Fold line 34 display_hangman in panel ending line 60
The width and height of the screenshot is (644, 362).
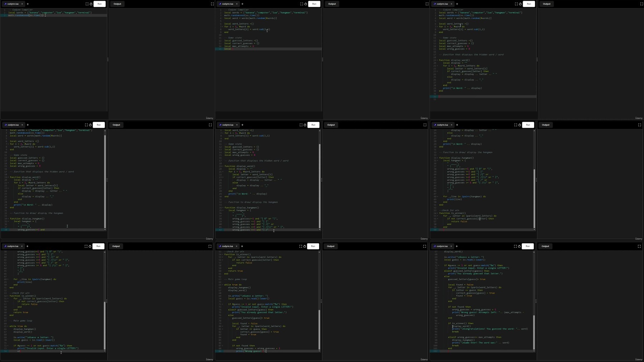437,158
